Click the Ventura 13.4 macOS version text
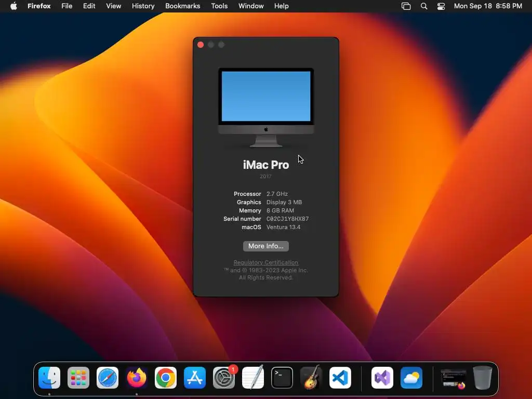Screen dimensions: 532x399 283,227
